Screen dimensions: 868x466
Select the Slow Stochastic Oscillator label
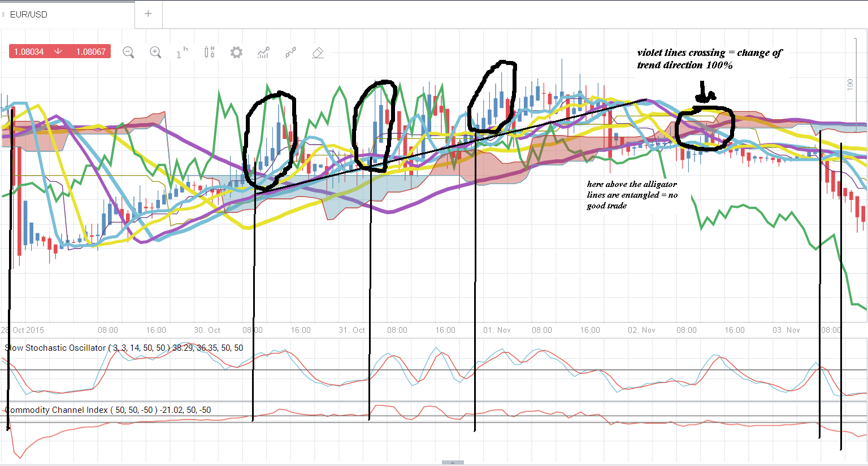124,348
